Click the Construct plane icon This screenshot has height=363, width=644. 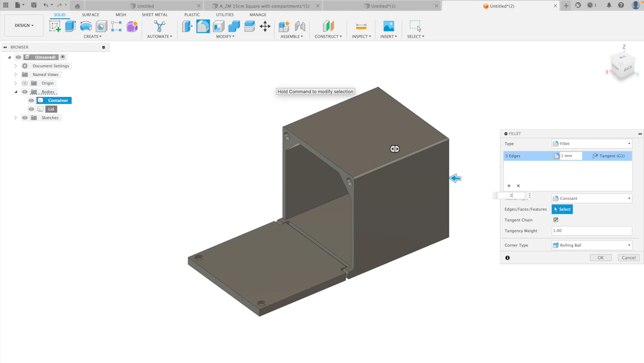point(328,26)
